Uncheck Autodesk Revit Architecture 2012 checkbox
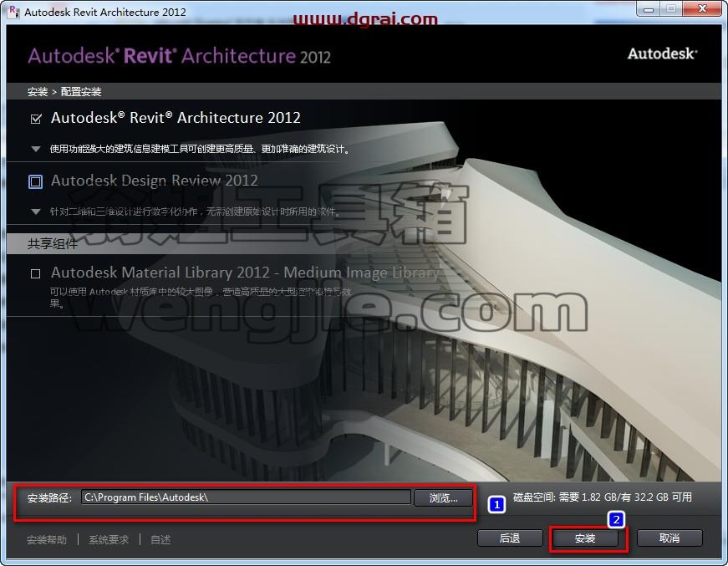 36,119
